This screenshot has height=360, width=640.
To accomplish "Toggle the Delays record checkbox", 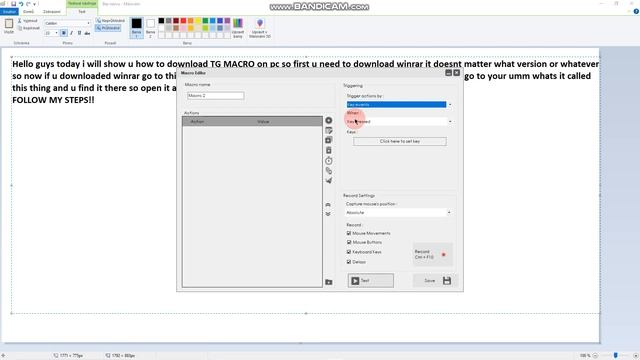I will pyautogui.click(x=349, y=262).
